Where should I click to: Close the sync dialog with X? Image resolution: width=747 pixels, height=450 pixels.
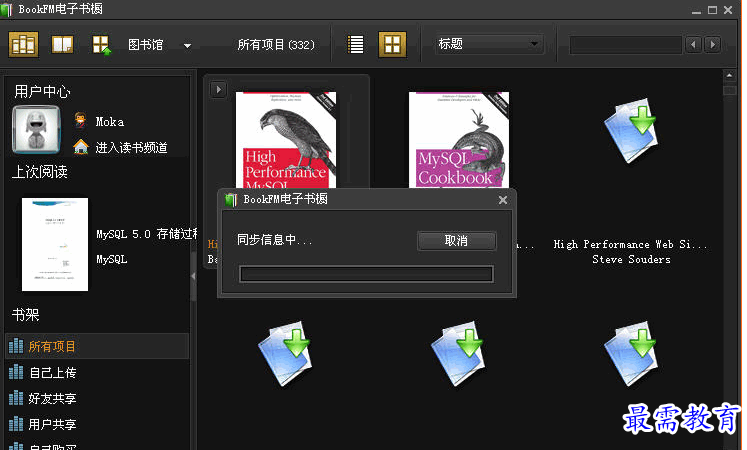(503, 199)
